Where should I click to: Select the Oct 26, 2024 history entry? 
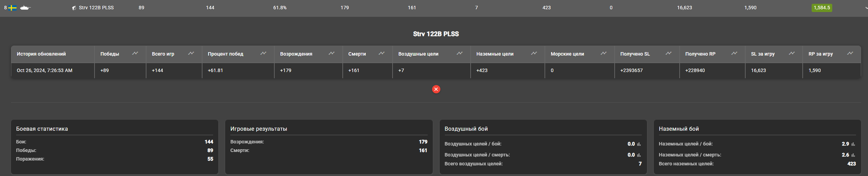(44, 70)
